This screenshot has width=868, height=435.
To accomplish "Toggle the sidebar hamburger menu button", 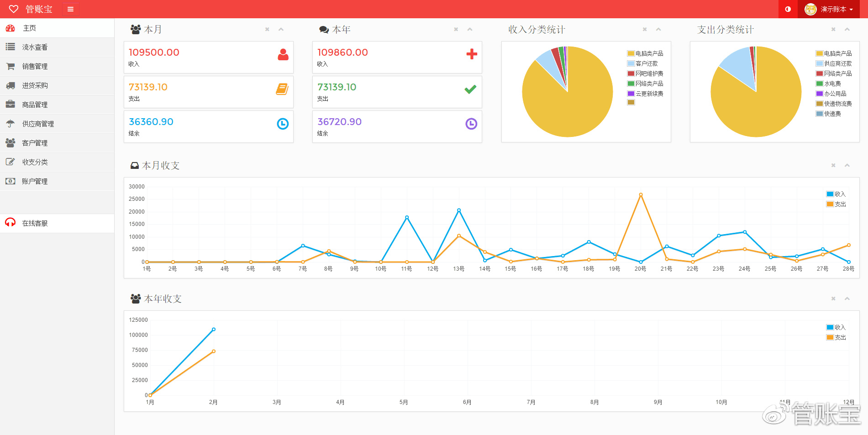I will [x=71, y=9].
